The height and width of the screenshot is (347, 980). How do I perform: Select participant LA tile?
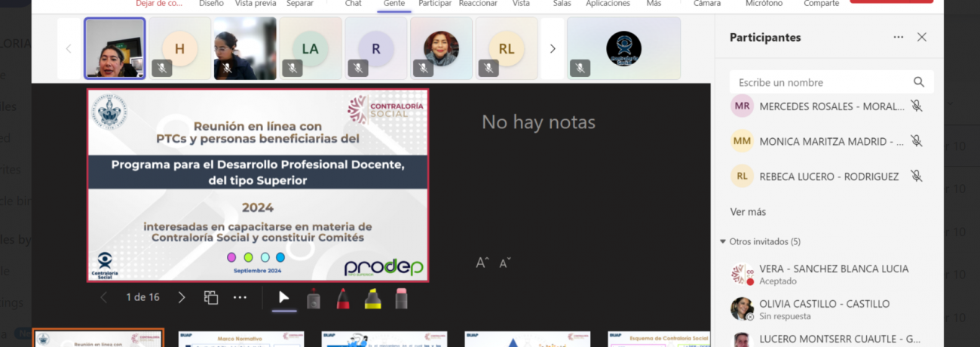[x=311, y=48]
